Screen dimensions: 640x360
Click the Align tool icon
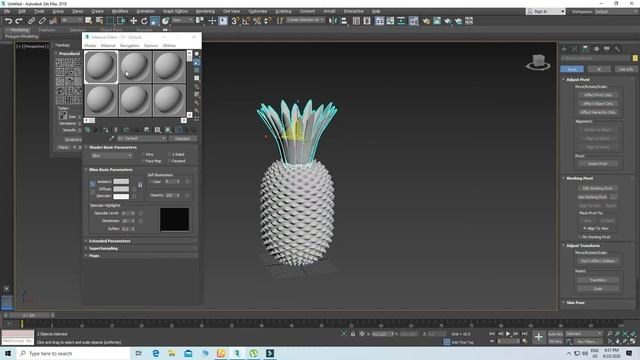coord(344,20)
